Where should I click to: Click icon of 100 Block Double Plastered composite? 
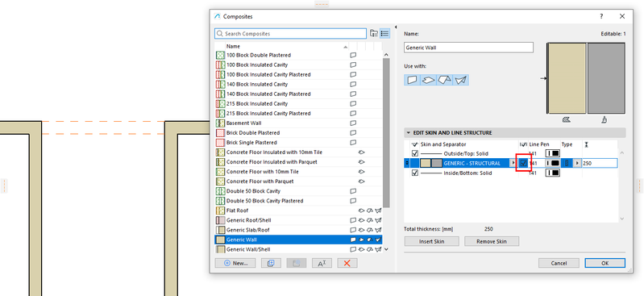coord(221,55)
